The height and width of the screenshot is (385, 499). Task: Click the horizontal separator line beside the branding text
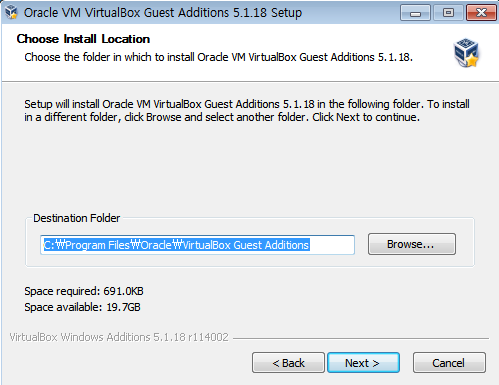[x=361, y=339]
